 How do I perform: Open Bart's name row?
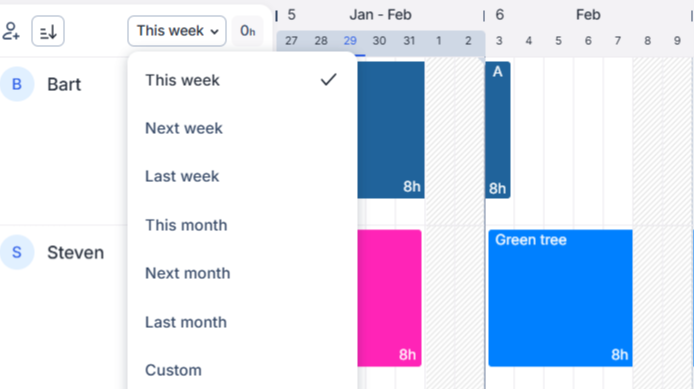pos(64,84)
